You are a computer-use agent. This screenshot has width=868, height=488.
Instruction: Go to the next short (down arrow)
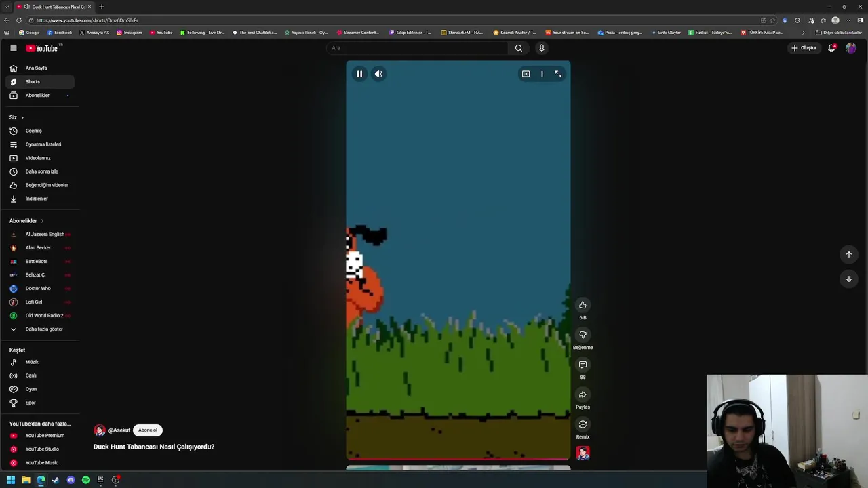pyautogui.click(x=848, y=279)
